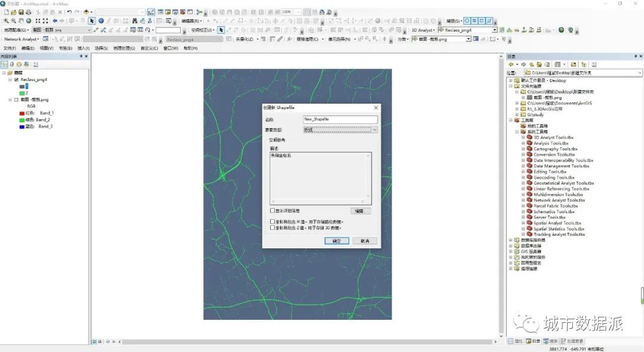
Task: Open the 矢量化(Z) toolbar menu
Action: pos(246,39)
